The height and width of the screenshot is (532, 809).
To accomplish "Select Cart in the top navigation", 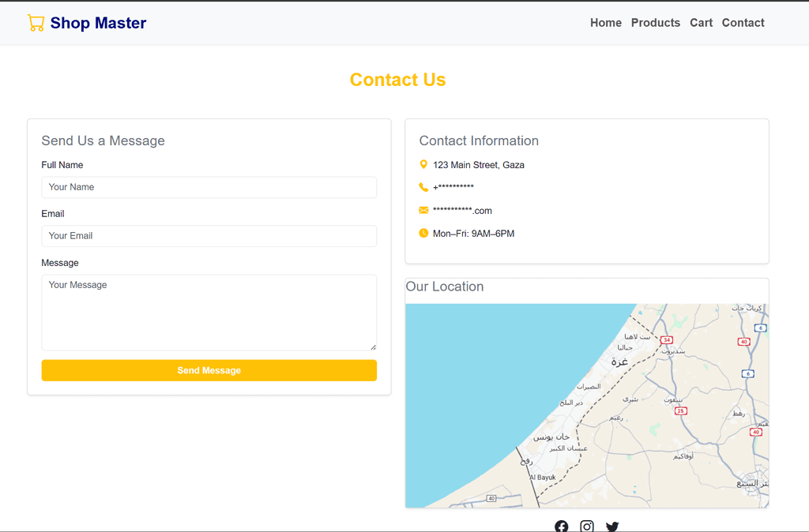I will click(x=701, y=23).
